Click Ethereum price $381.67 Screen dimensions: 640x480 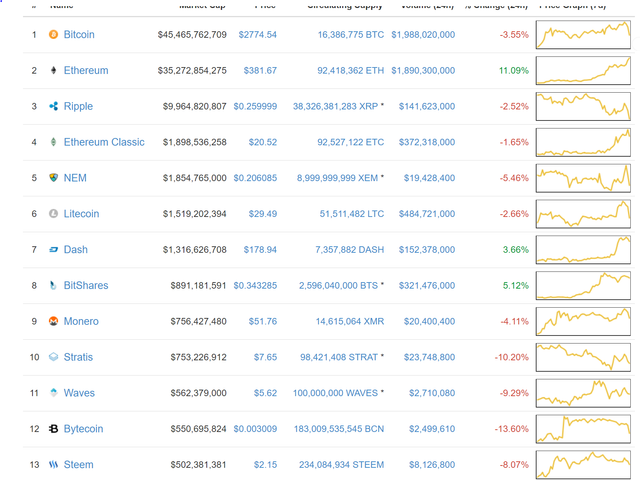[x=260, y=71]
